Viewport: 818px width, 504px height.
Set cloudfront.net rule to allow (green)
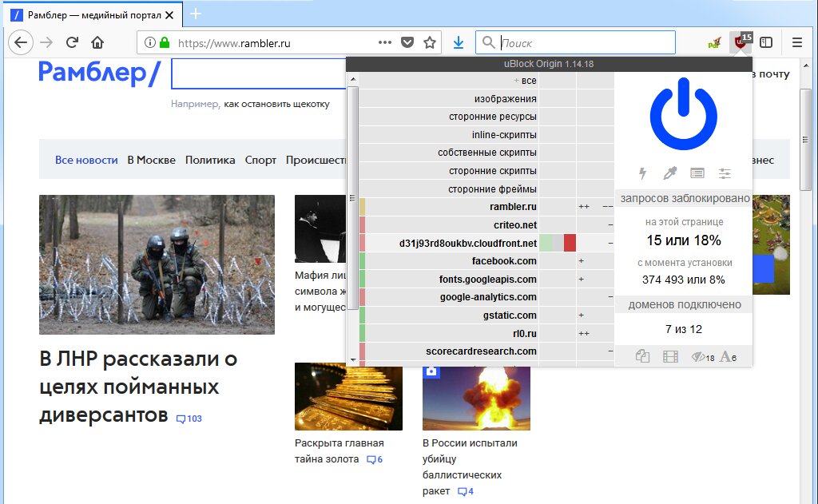pos(545,243)
